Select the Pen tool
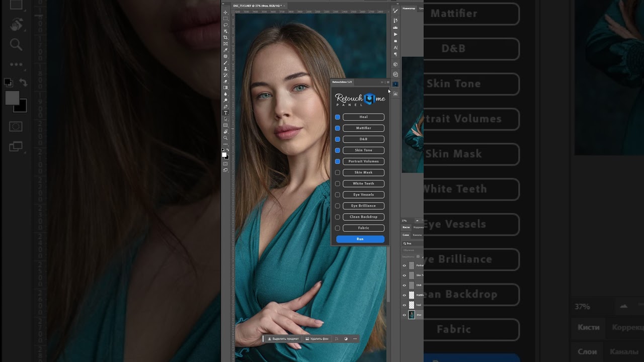Viewport: 644px width, 362px height. click(225, 107)
